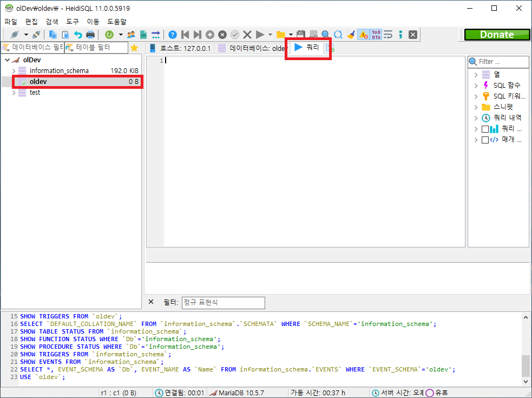This screenshot has height=398, width=532.
Task: Click the CSV export file icon
Action: (143, 35)
